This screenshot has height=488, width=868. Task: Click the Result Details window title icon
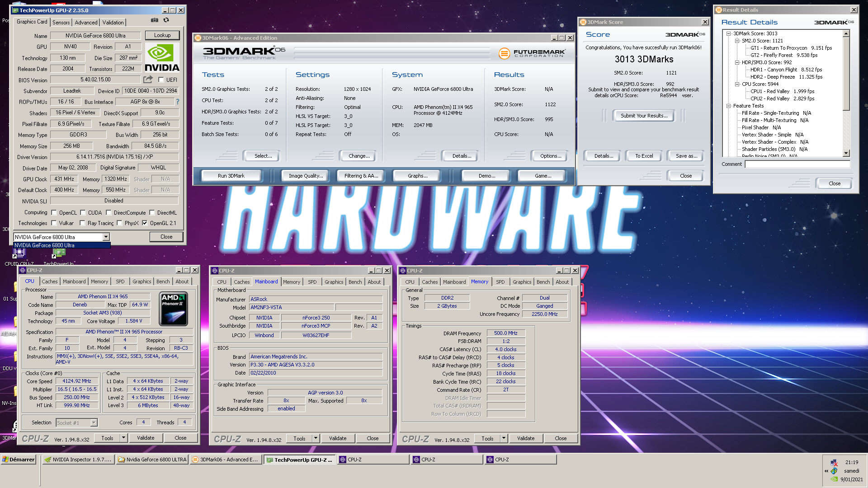click(x=719, y=10)
